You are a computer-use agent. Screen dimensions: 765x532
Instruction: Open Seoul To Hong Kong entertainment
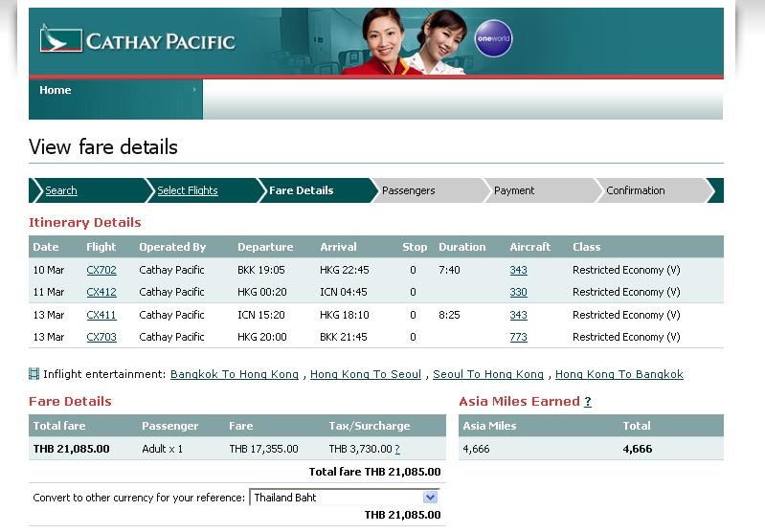[x=488, y=374]
